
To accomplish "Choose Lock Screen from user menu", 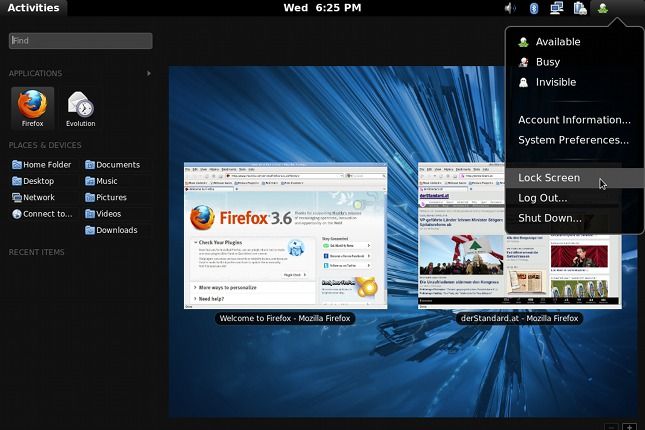I will [x=575, y=178].
